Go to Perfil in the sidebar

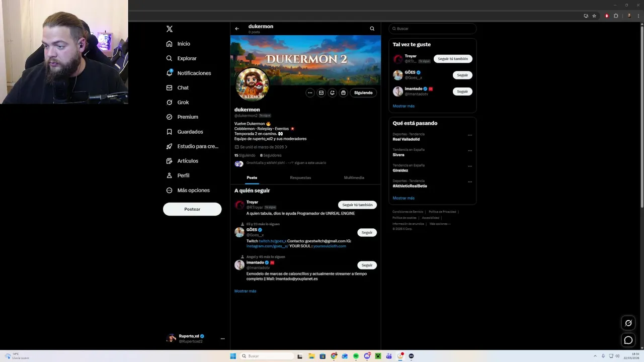(x=178, y=175)
